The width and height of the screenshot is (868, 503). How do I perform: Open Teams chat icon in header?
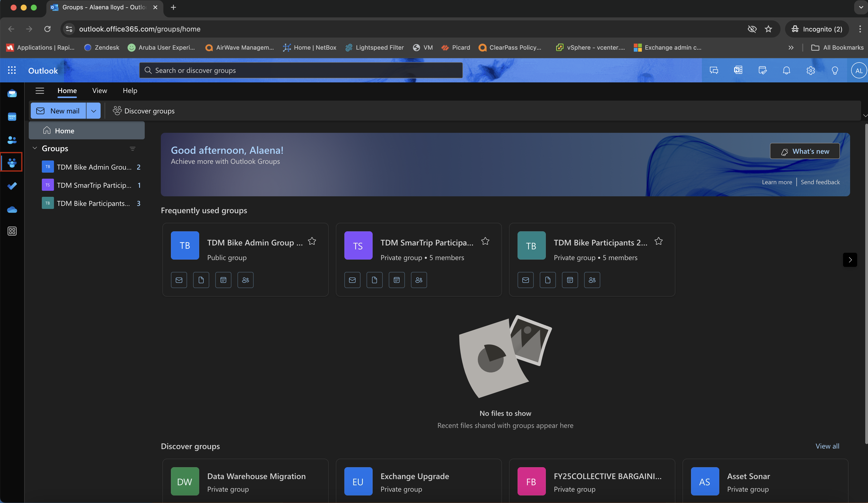(714, 70)
